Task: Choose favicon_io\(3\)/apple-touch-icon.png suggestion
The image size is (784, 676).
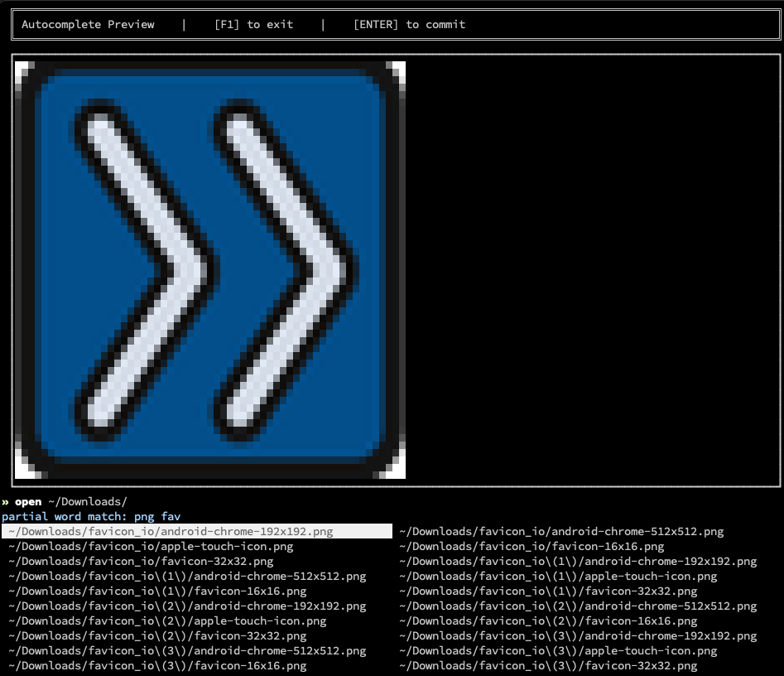Action: [x=558, y=650]
